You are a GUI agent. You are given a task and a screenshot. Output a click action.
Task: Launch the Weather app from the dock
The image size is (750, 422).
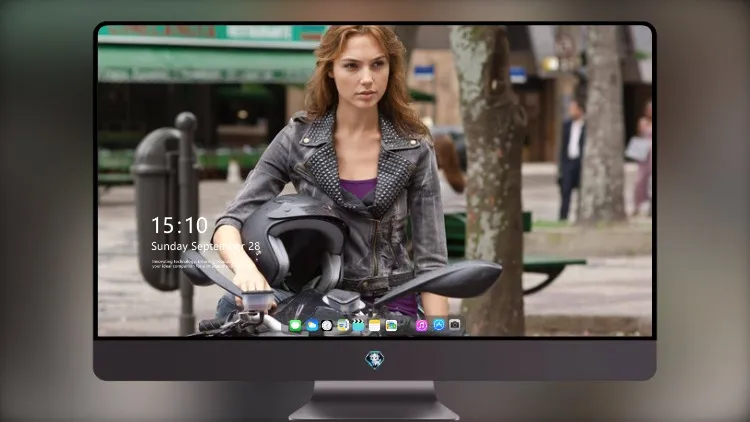point(311,326)
